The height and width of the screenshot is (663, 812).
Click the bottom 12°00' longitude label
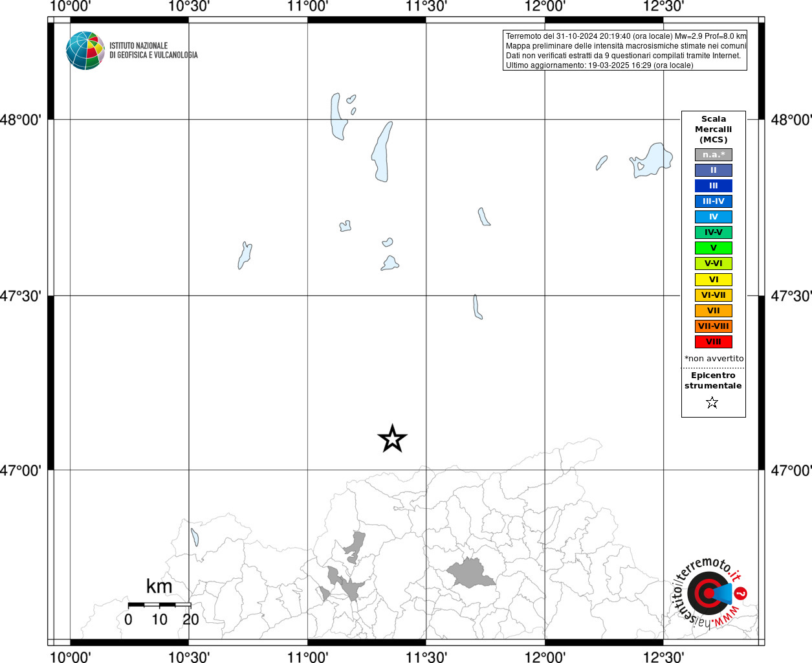click(545, 657)
